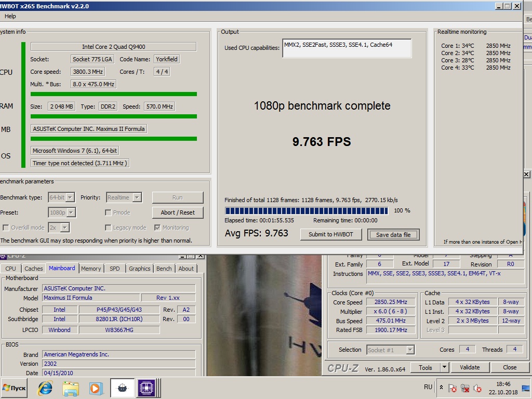Click the Tools button in CPU-Z
This screenshot has height=399, width=532.
point(425,367)
